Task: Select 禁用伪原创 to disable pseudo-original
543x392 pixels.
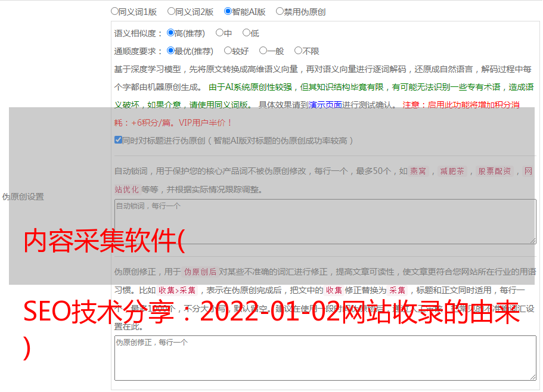Action: [x=280, y=11]
